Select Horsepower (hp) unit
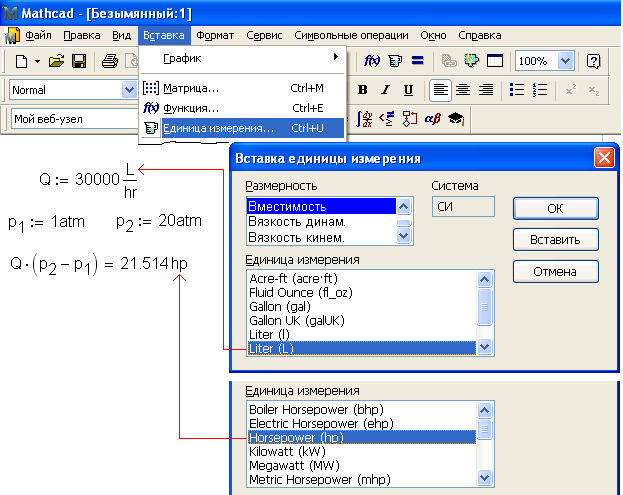Screen dimensions: 623x495 [x=362, y=437]
